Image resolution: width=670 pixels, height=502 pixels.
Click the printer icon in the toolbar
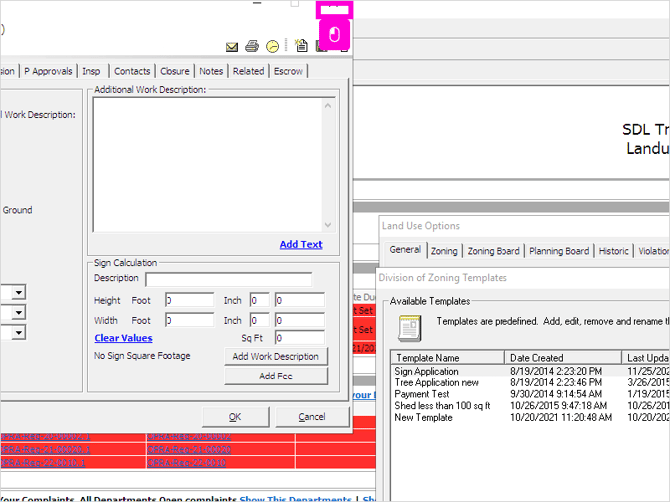[x=252, y=46]
